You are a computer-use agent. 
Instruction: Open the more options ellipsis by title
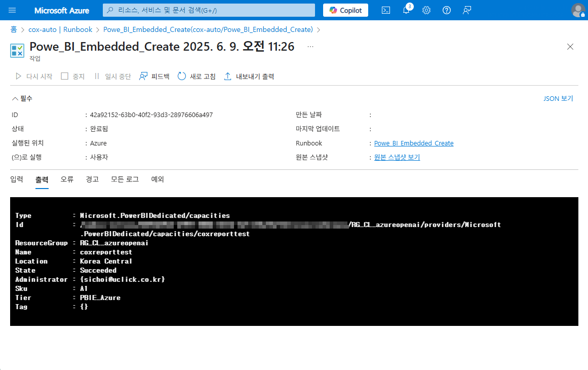tap(310, 47)
